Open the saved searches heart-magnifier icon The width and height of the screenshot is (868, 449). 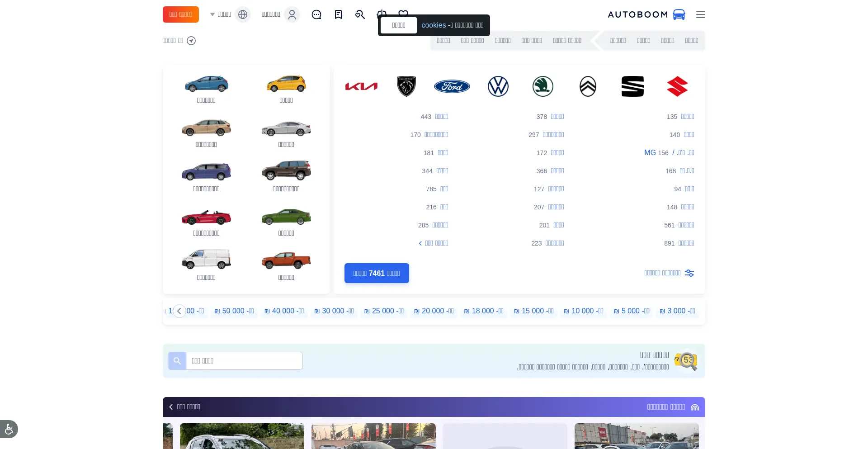[360, 14]
